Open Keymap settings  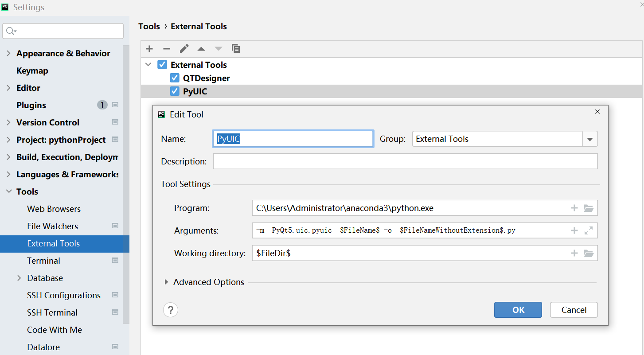click(x=32, y=70)
